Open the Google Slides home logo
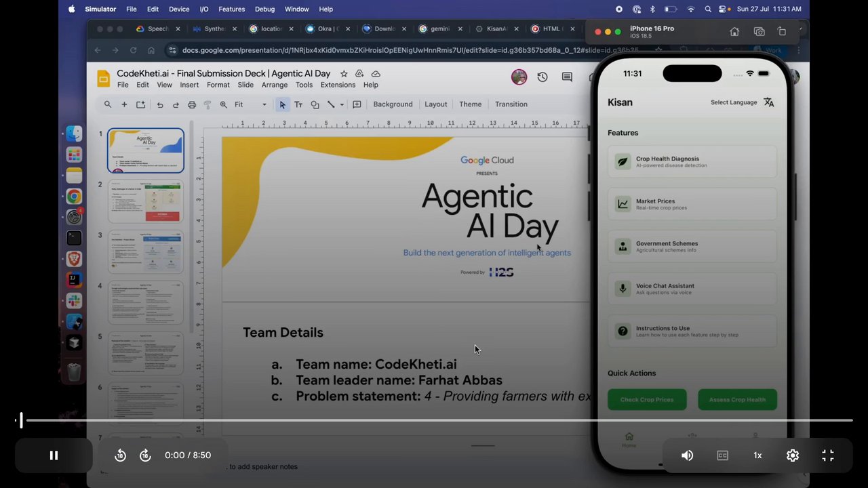Image resolution: width=868 pixels, height=488 pixels. (103, 79)
